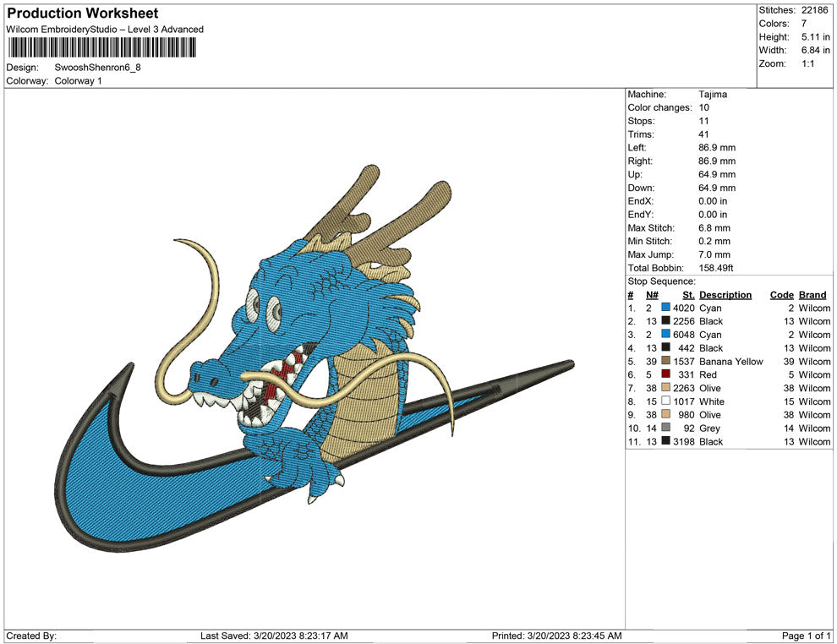Click the Color changes value '10'
Viewport: 837px width, 644px height.
pyautogui.click(x=704, y=108)
